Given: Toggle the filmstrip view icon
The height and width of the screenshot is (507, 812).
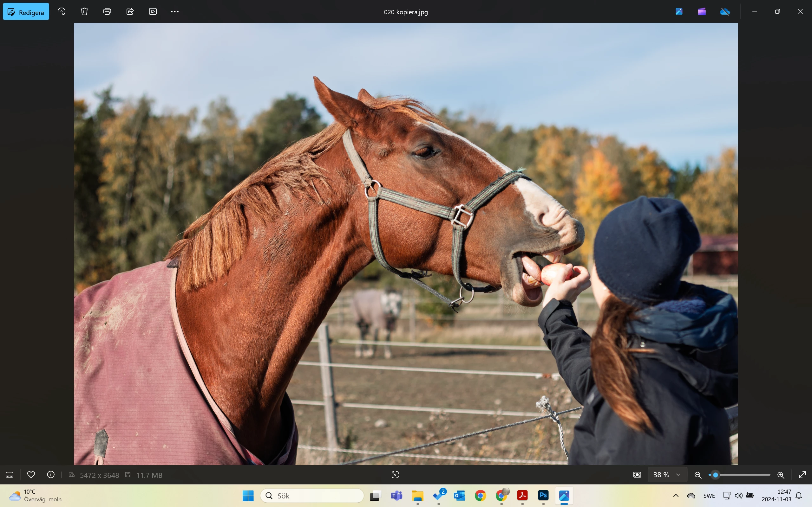Looking at the screenshot, I should click(x=10, y=475).
